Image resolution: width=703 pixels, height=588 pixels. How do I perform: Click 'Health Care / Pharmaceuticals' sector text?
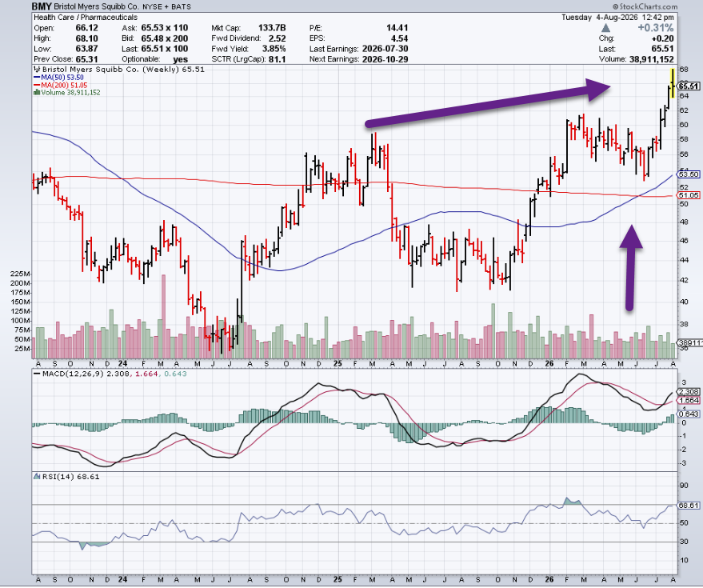pos(86,18)
